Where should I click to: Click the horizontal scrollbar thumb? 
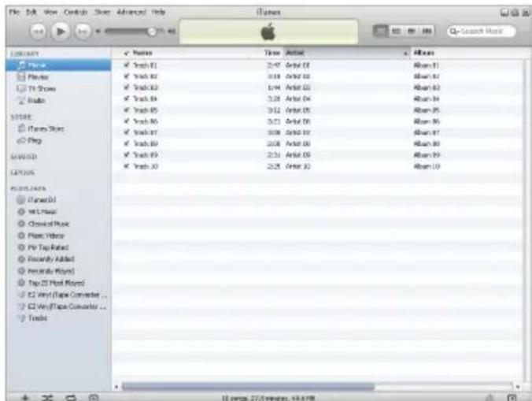tap(248, 386)
